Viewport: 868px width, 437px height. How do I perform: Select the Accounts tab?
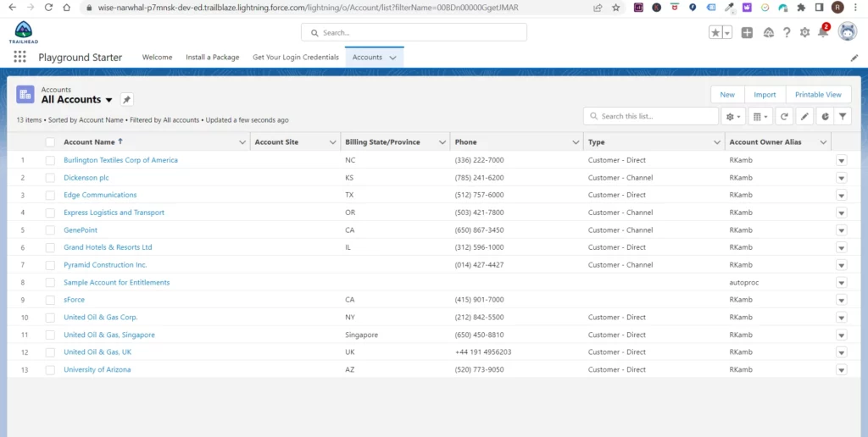click(367, 57)
